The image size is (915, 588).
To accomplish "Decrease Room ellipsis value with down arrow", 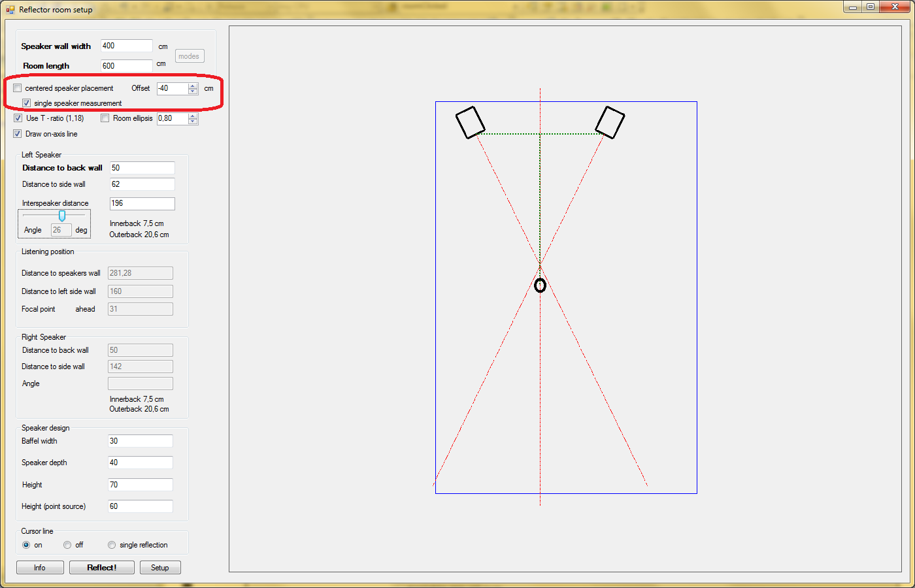I will tap(193, 122).
